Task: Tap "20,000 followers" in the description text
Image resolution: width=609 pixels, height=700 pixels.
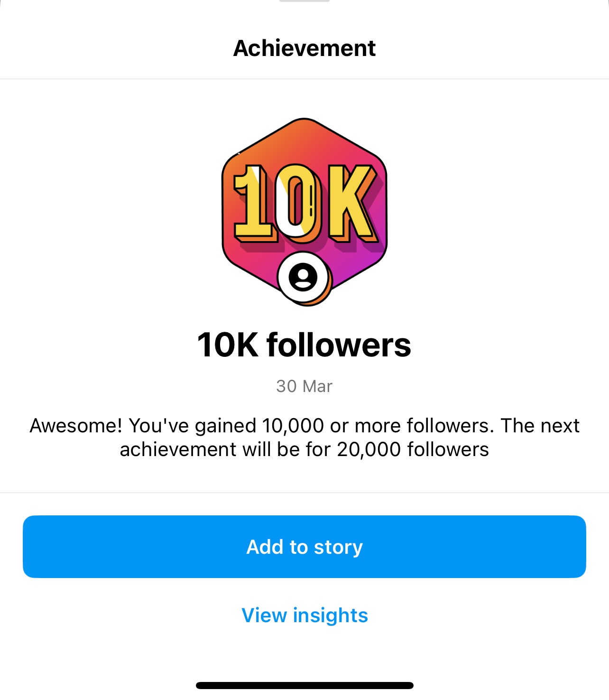Action: pos(413,449)
